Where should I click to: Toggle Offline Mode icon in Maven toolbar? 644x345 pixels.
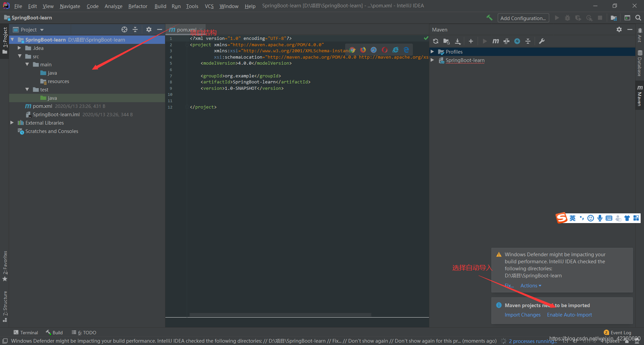(506, 41)
